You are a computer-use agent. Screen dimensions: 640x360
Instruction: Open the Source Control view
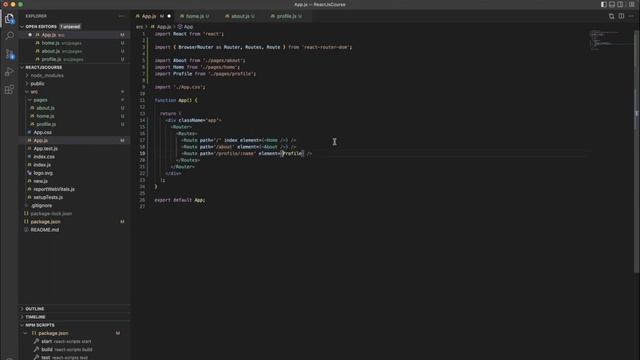click(9, 54)
